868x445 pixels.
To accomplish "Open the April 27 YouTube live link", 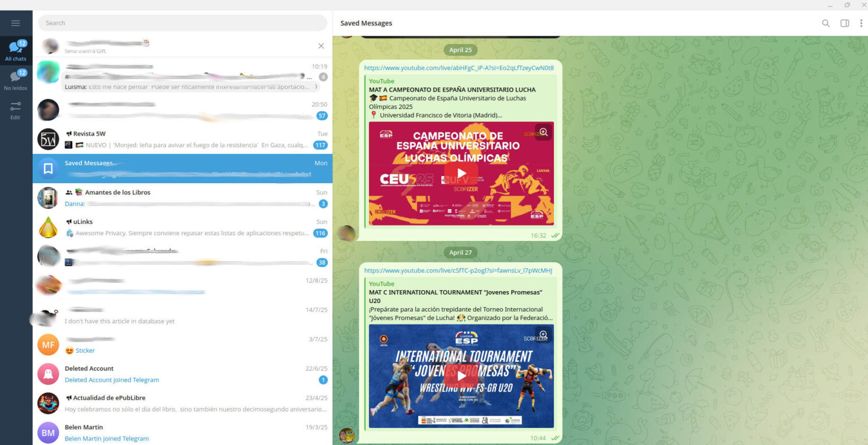I will (459, 270).
